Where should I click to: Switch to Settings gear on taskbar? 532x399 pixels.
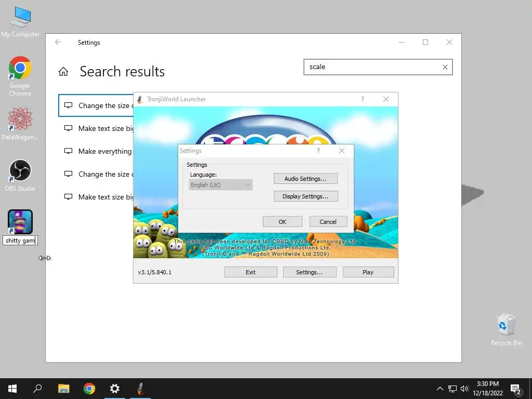coord(115,389)
